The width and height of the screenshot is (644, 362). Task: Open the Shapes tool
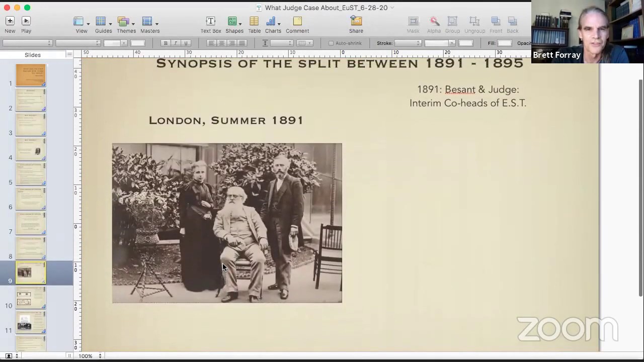click(x=232, y=21)
